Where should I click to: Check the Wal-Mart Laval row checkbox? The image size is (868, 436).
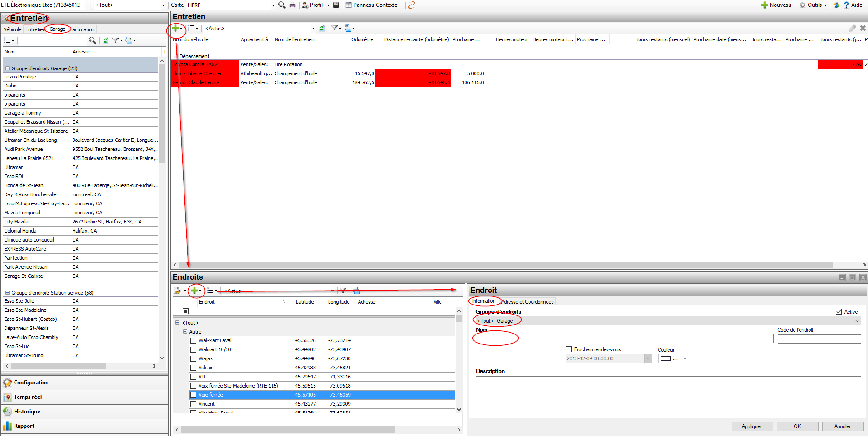pyautogui.click(x=194, y=340)
